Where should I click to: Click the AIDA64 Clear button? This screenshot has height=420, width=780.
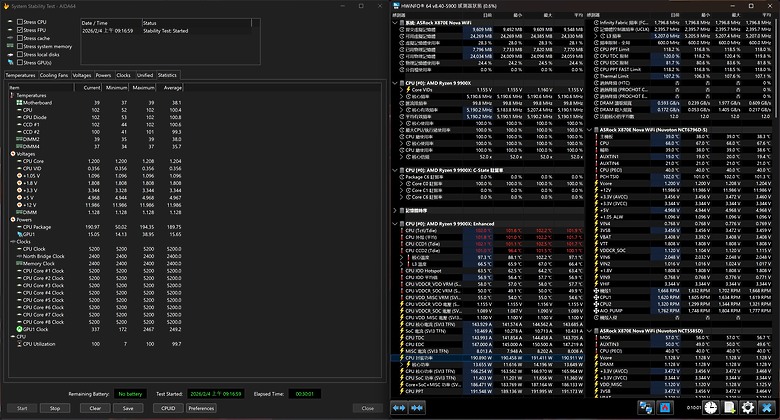(x=95, y=408)
